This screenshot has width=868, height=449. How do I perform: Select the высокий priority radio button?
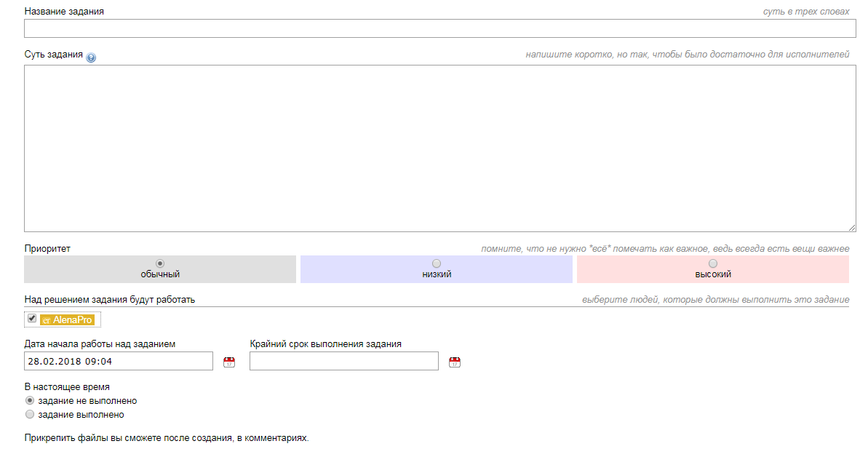click(x=713, y=263)
